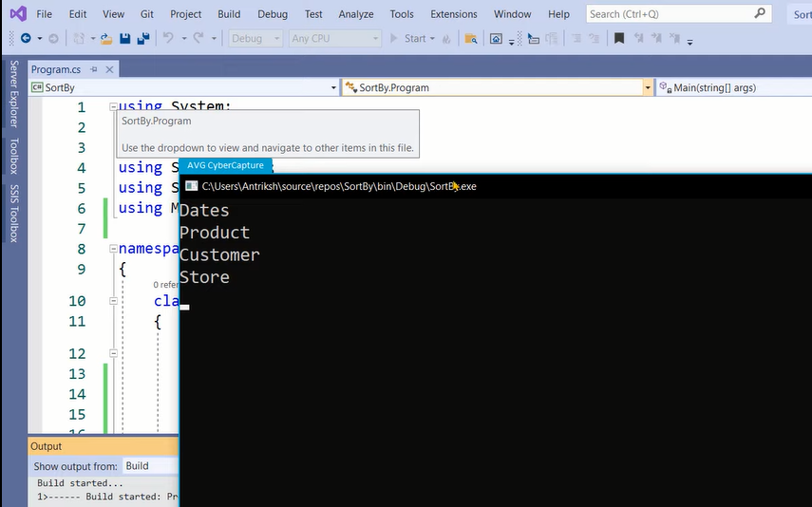Open the Debug solution configuration dropdown
The width and height of the screenshot is (812, 507).
[255, 39]
